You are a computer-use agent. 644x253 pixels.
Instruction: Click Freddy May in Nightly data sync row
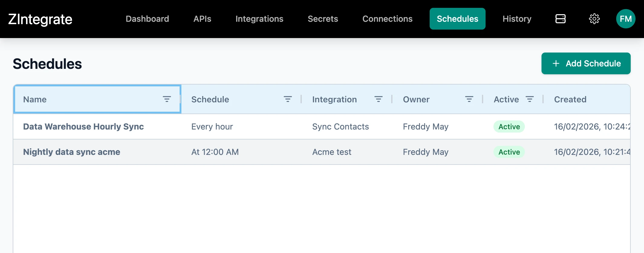click(426, 152)
